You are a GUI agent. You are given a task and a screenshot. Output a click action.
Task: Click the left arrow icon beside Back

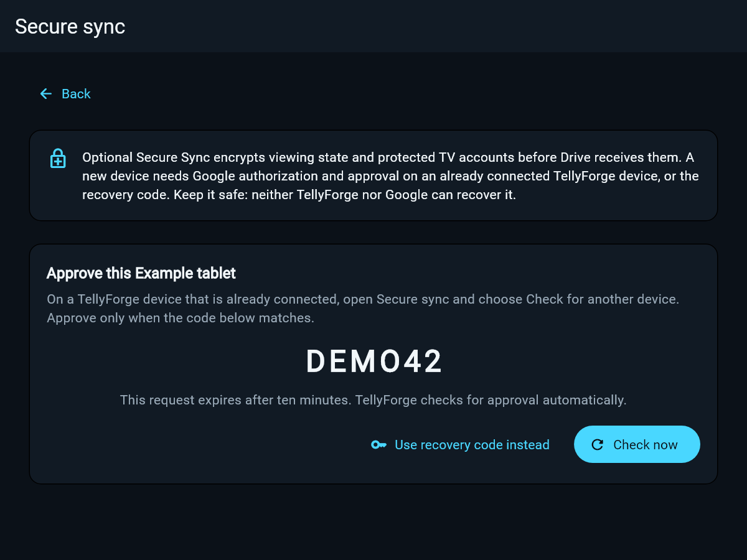click(46, 94)
